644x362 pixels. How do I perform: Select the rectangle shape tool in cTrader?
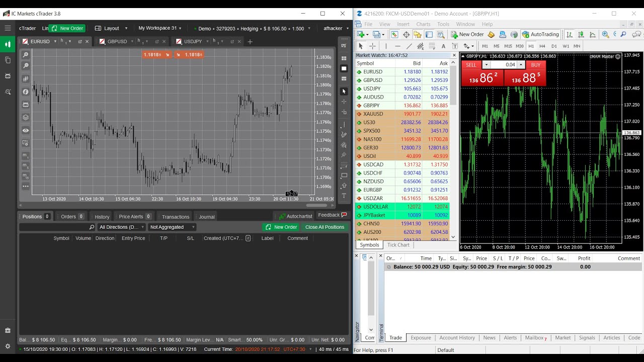344,175
